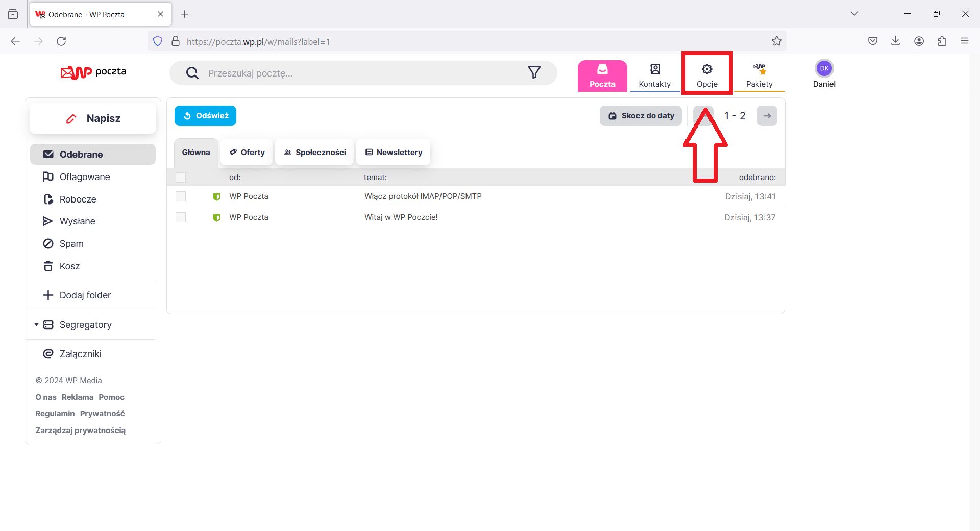Viewport: 980px width, 531px height.
Task: Open the Pomoc footer link
Action: 111,397
